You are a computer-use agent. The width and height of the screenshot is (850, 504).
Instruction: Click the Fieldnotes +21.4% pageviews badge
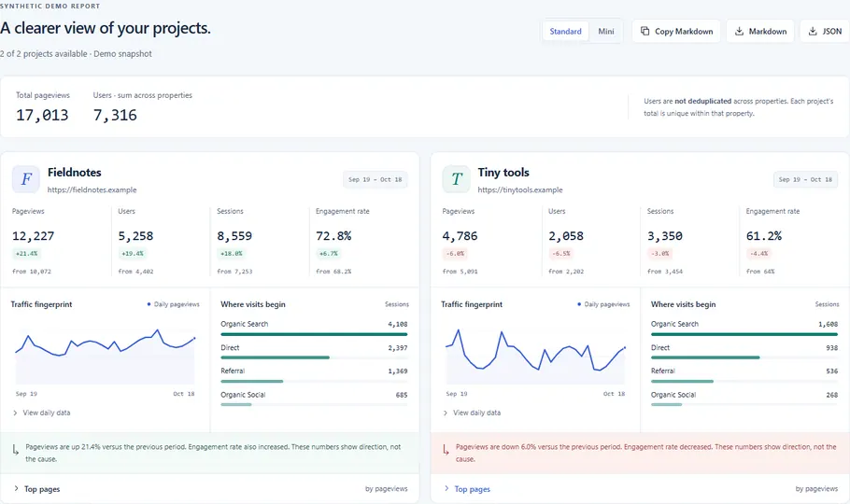point(26,254)
